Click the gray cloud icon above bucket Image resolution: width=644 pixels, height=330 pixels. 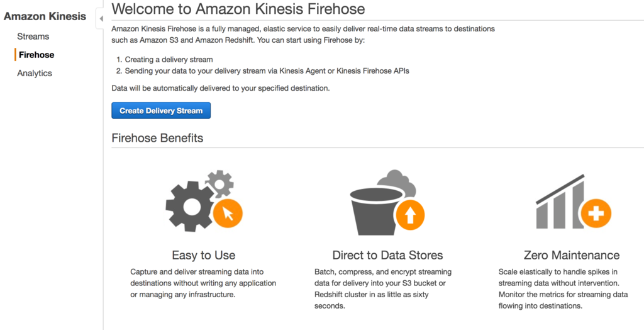397,182
